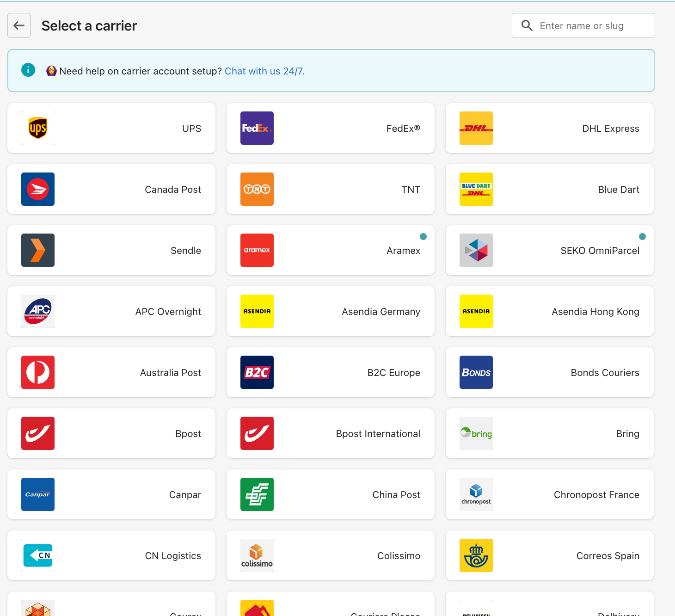This screenshot has width=675, height=616.
Task: Click the UPS carrier name
Action: (x=191, y=129)
